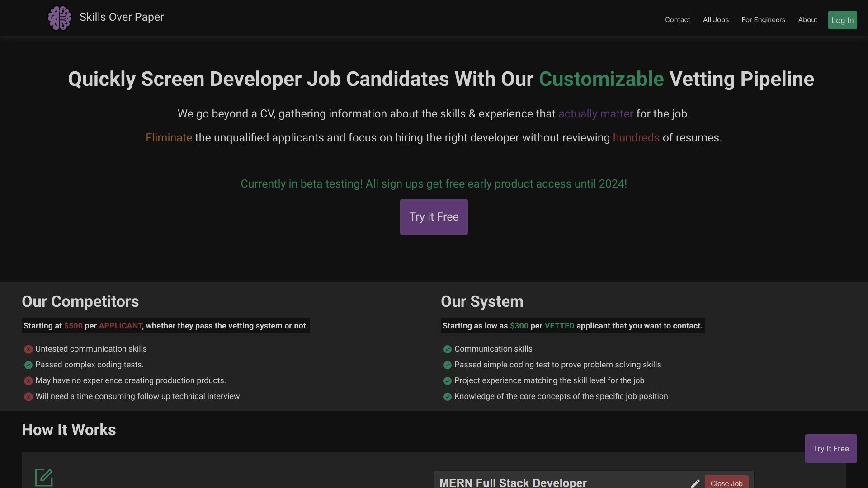Open the For Engineers nav link
The image size is (868, 488).
[x=763, y=20]
